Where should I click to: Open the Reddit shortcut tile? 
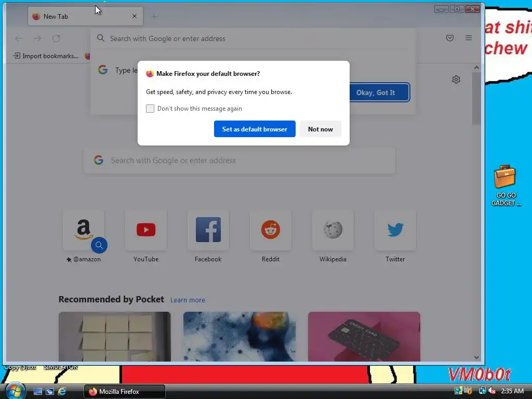(x=270, y=230)
